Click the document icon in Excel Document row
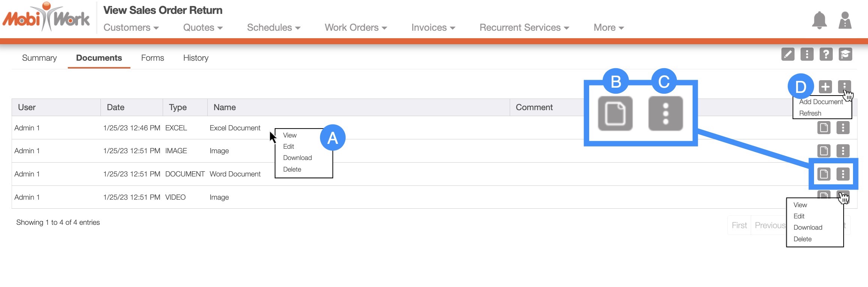 pyautogui.click(x=823, y=128)
